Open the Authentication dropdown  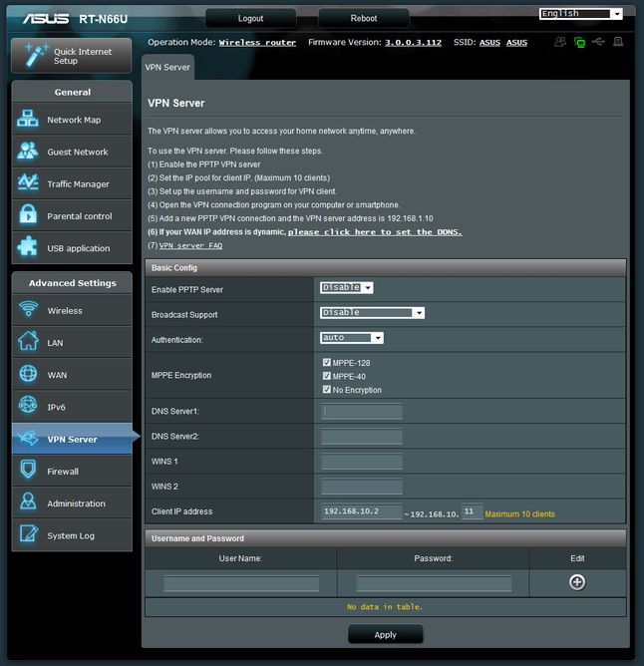pyautogui.click(x=352, y=338)
